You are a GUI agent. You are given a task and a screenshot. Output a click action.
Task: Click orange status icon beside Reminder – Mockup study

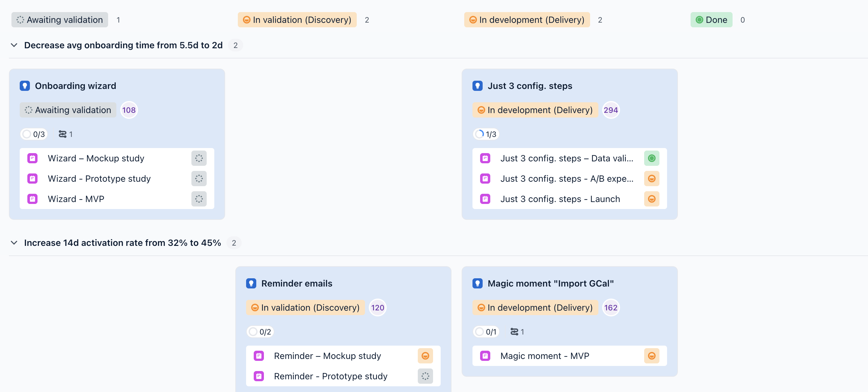click(x=425, y=356)
